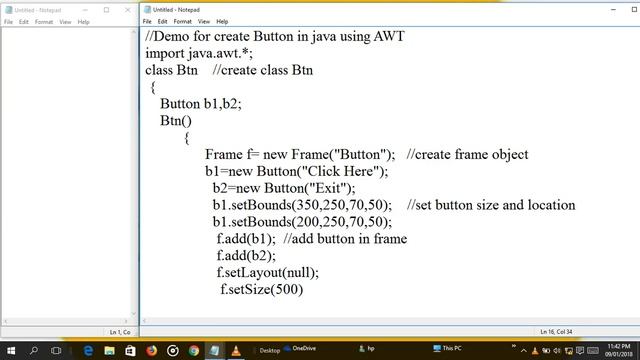The width and height of the screenshot is (640, 360).
Task: Click horizontal scrollbar left arrow in front Notepad
Action: point(144,321)
